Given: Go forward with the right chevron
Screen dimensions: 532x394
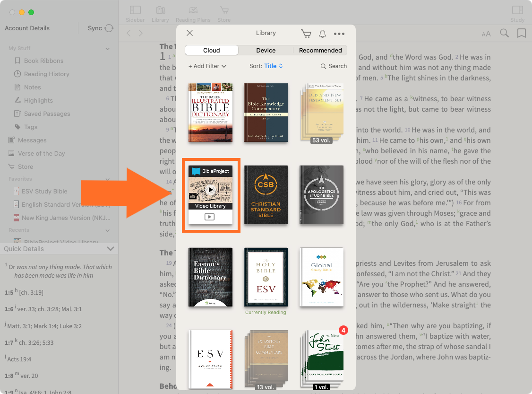Looking at the screenshot, I should tap(140, 33).
